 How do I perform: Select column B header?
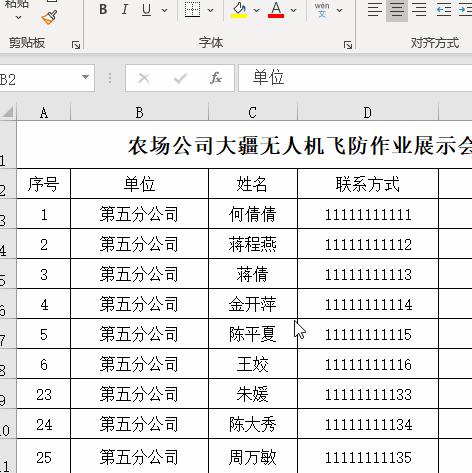140,112
